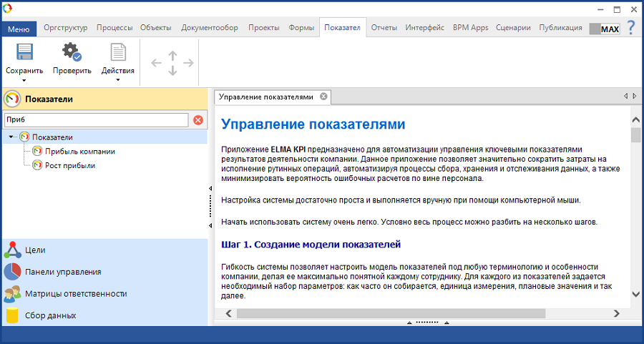This screenshot has width=644, height=344.
Task: Open Панели управления section
Action: [x=62, y=272]
